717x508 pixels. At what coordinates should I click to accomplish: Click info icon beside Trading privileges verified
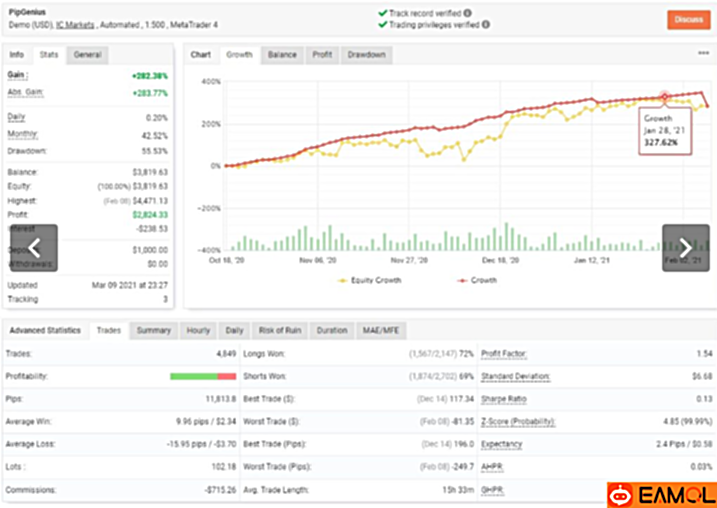pos(488,26)
